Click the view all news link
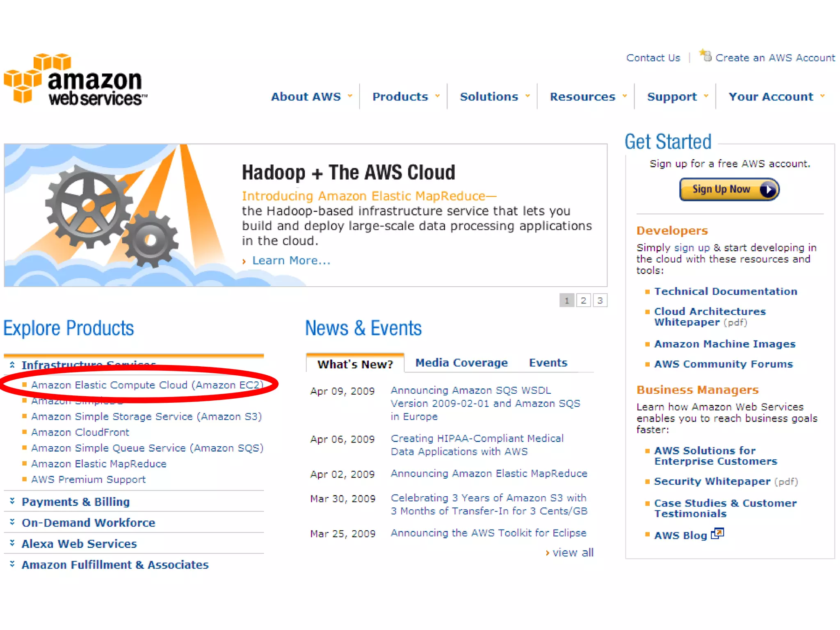This screenshot has width=840, height=630. pos(573,552)
